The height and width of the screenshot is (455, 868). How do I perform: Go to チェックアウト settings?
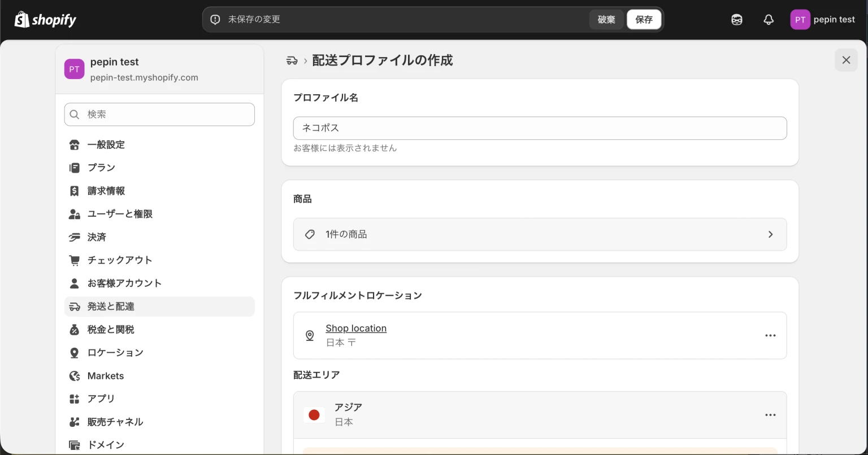[x=120, y=260]
